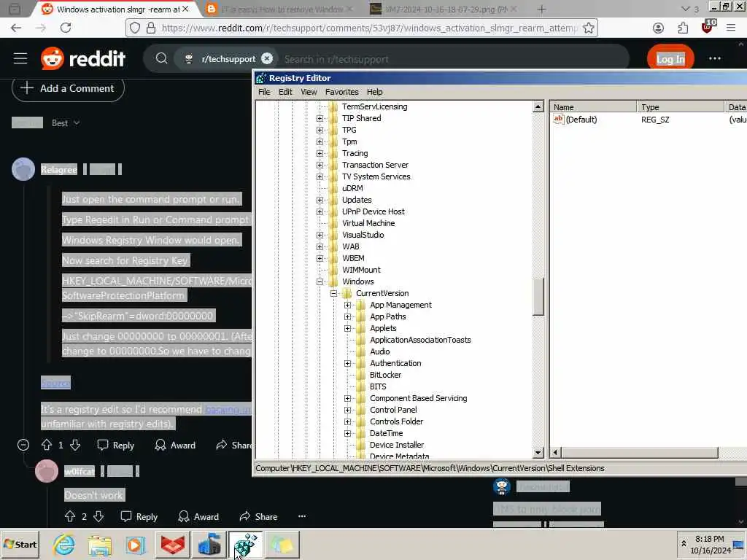The height and width of the screenshot is (560, 747).
Task: Downvote the 'Doesn't work' comment
Action: [x=98, y=516]
